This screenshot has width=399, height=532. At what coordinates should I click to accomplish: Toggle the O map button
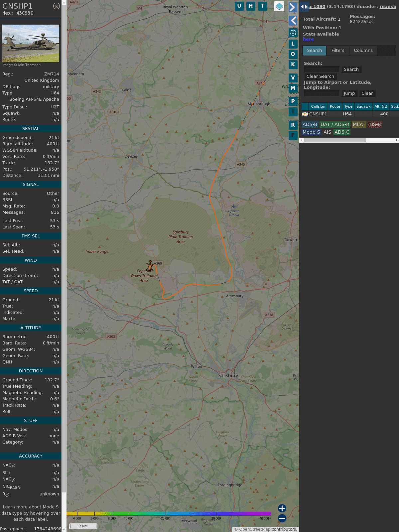point(293,54)
